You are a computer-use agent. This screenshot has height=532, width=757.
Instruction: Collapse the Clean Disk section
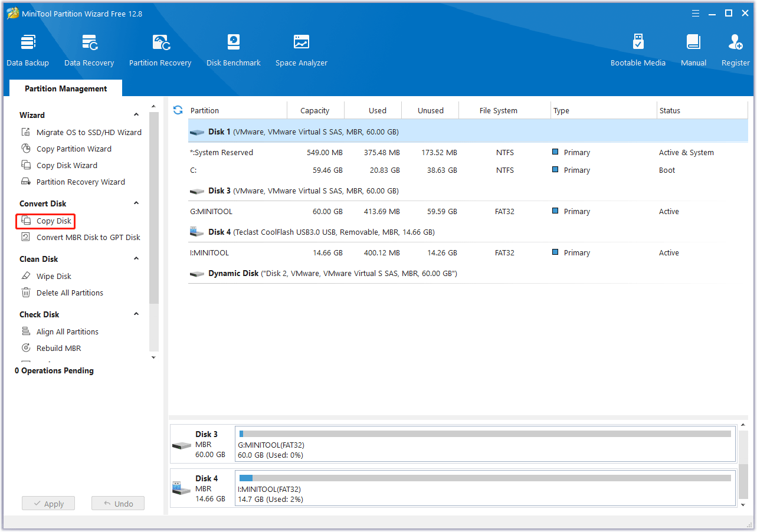tap(136, 259)
